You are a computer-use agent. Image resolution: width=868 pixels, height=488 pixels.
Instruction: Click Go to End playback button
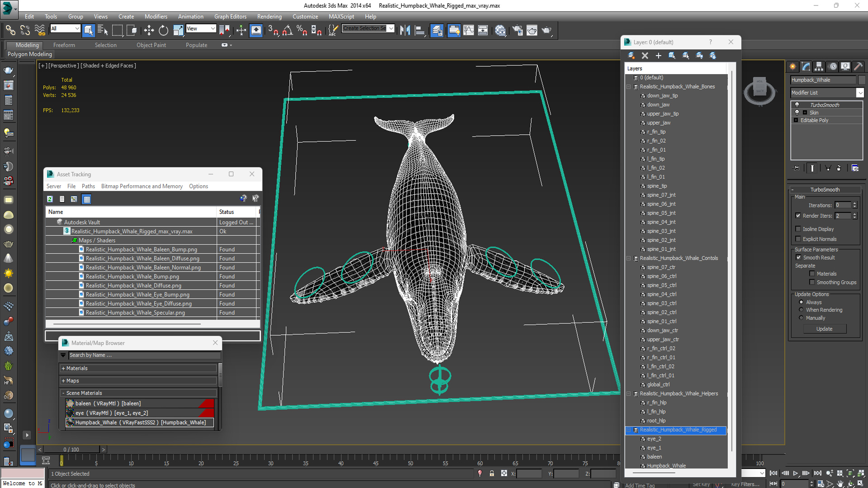point(817,473)
